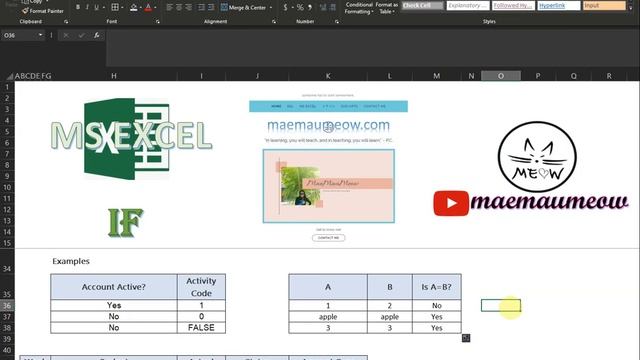
Task: Open Merge & Center dropdown arrow
Action: coord(271,7)
